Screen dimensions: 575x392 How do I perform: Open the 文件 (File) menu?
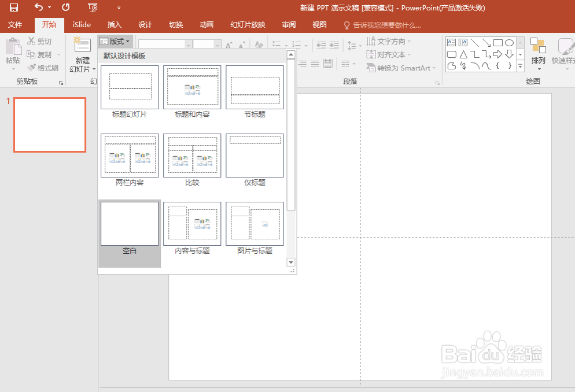point(15,24)
